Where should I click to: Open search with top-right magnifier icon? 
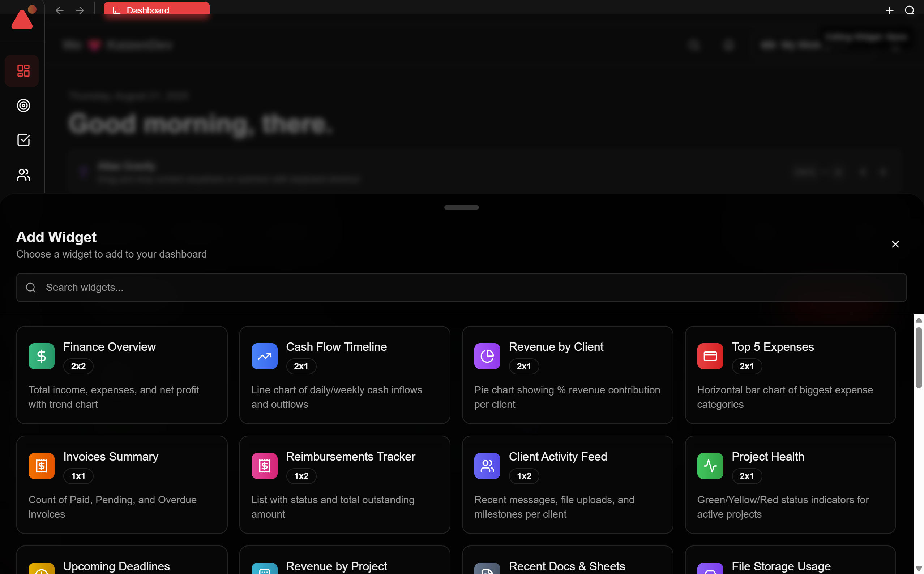[909, 10]
